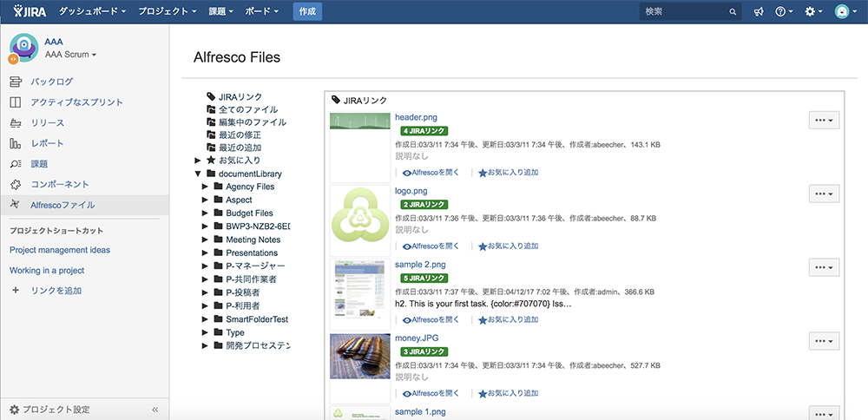Viewport: 868px width, 420px height.
Task: Select the BWP3-NZB2-6E folder
Action: click(x=258, y=226)
